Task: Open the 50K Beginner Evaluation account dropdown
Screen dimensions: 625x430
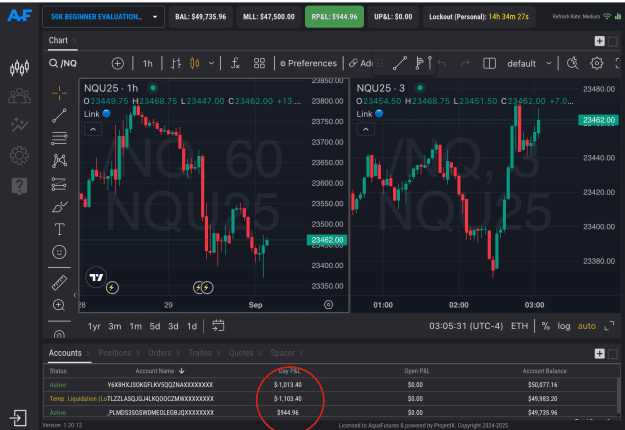Action: coord(104,17)
